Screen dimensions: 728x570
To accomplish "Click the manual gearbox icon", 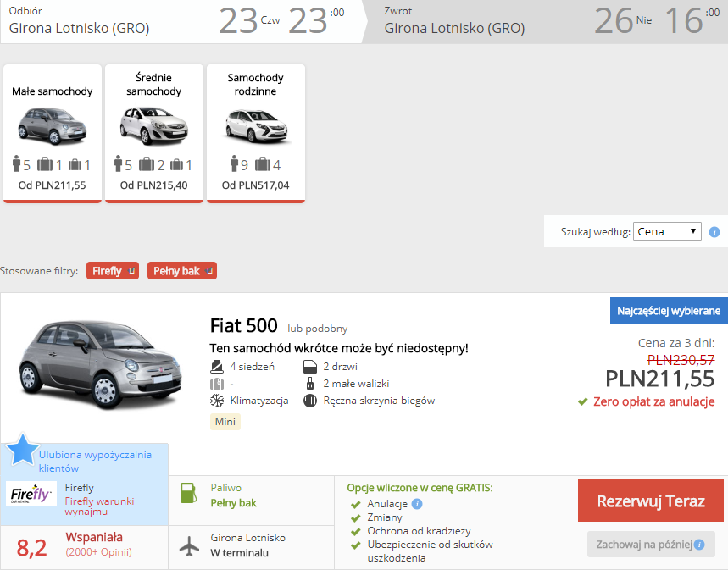I will [x=310, y=401].
